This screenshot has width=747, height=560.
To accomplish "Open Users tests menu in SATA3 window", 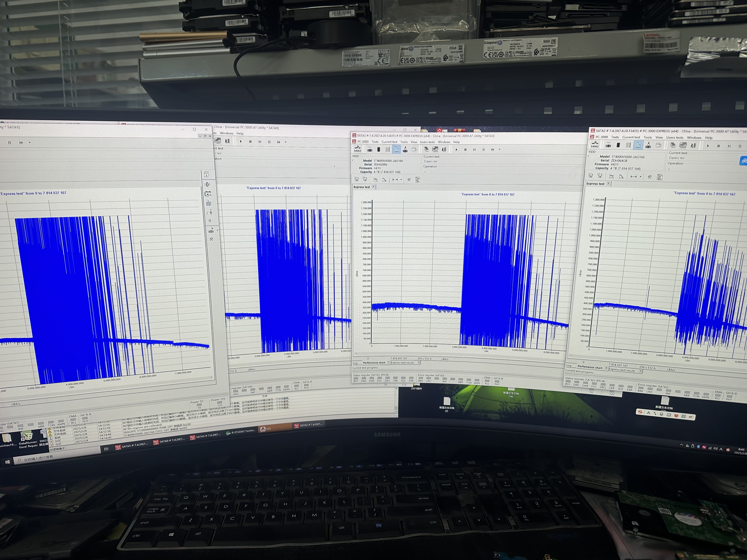I will [427, 142].
